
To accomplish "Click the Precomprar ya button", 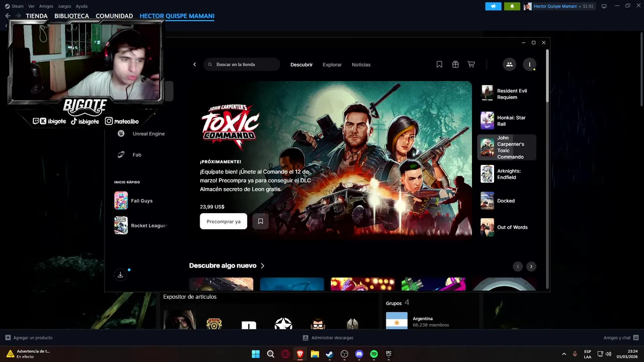I will 223,221.
